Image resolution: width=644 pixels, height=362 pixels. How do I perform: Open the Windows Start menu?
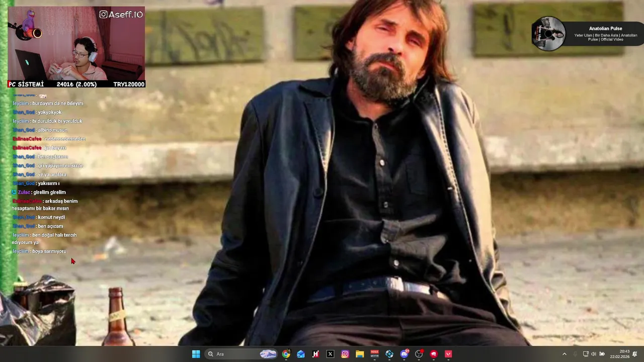click(x=196, y=354)
